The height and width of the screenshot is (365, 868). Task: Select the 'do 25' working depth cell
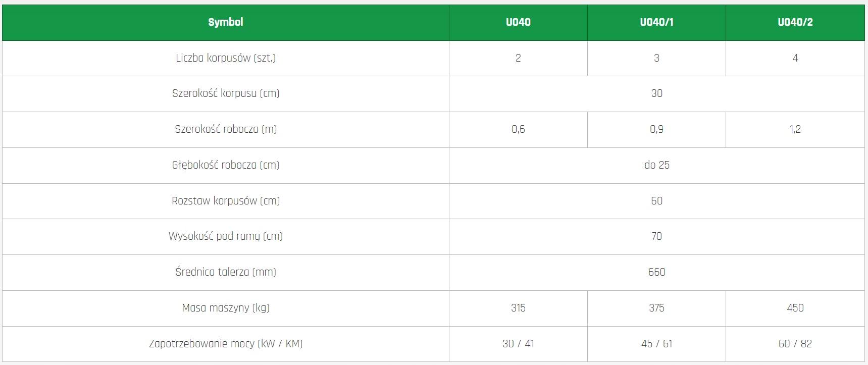click(x=656, y=165)
